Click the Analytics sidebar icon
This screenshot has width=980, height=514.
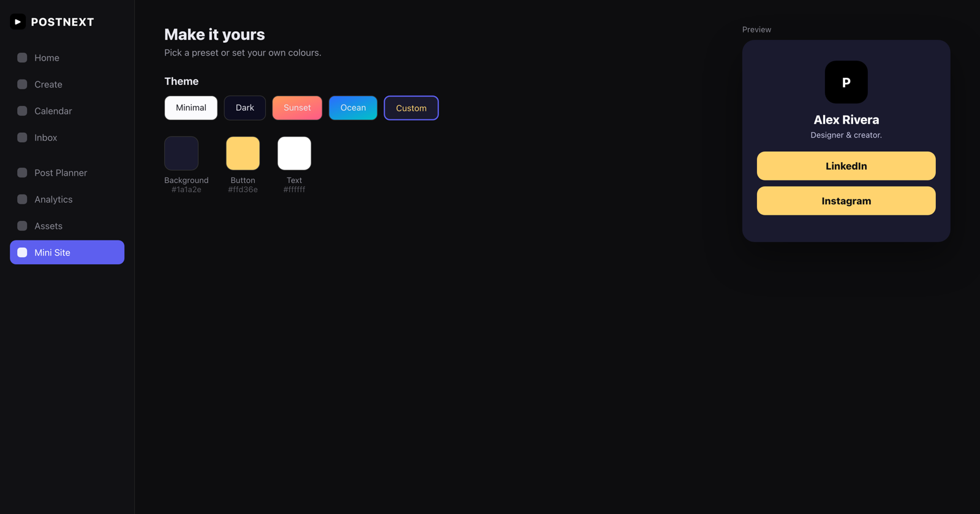click(22, 199)
